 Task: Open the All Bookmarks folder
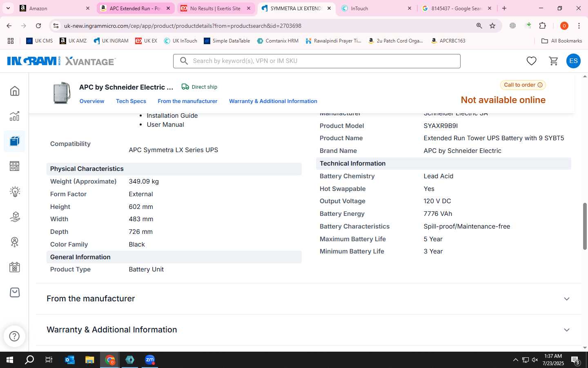[x=561, y=41]
